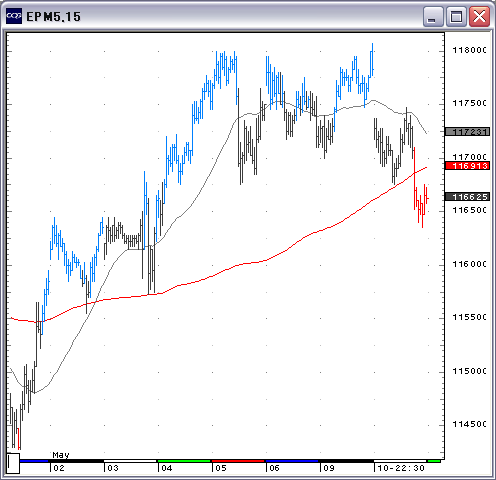Click the green session bar under 04
This screenshot has width=496, height=480.
click(184, 461)
